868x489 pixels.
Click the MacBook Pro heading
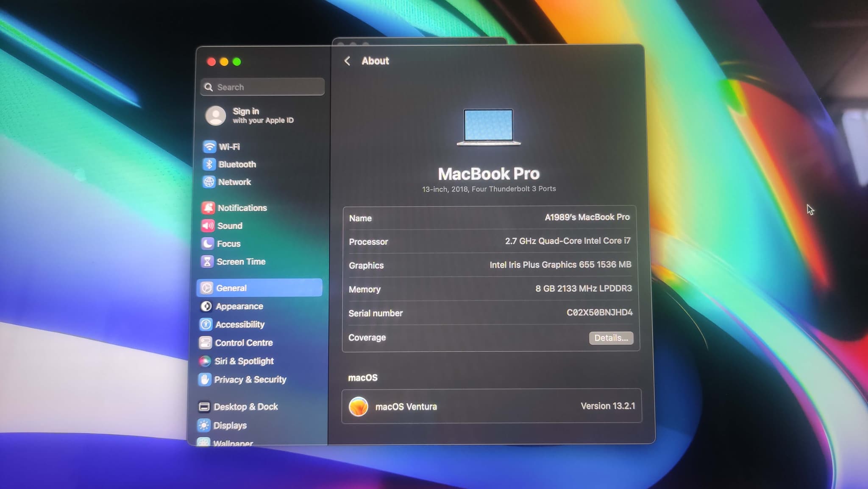point(489,174)
